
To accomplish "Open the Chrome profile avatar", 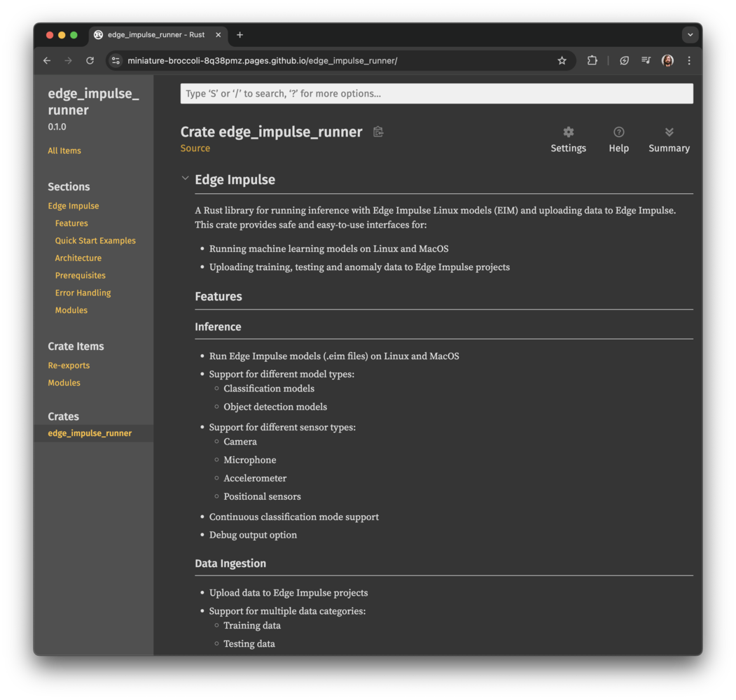I will tap(667, 60).
